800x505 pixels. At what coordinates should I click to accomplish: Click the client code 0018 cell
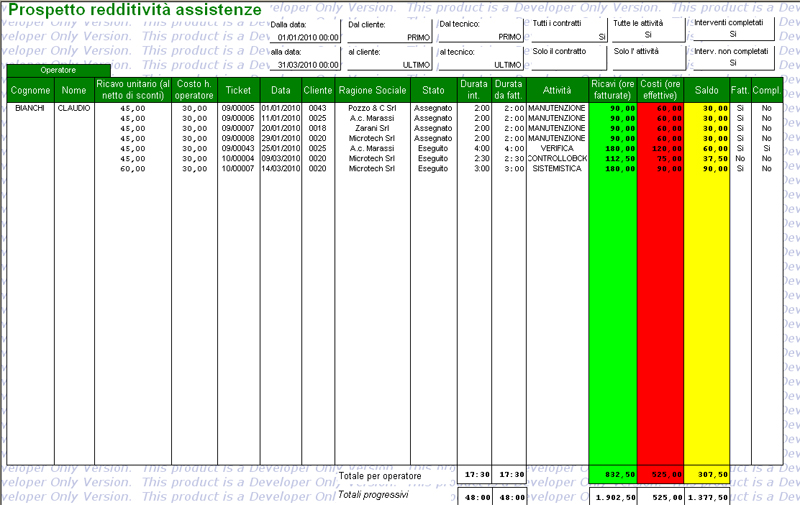click(x=317, y=129)
